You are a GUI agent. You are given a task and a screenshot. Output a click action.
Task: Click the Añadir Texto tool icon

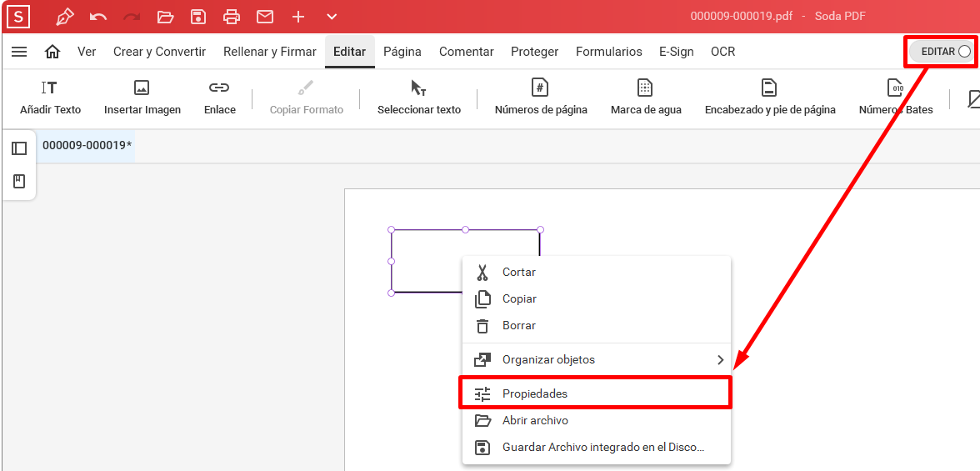49,88
